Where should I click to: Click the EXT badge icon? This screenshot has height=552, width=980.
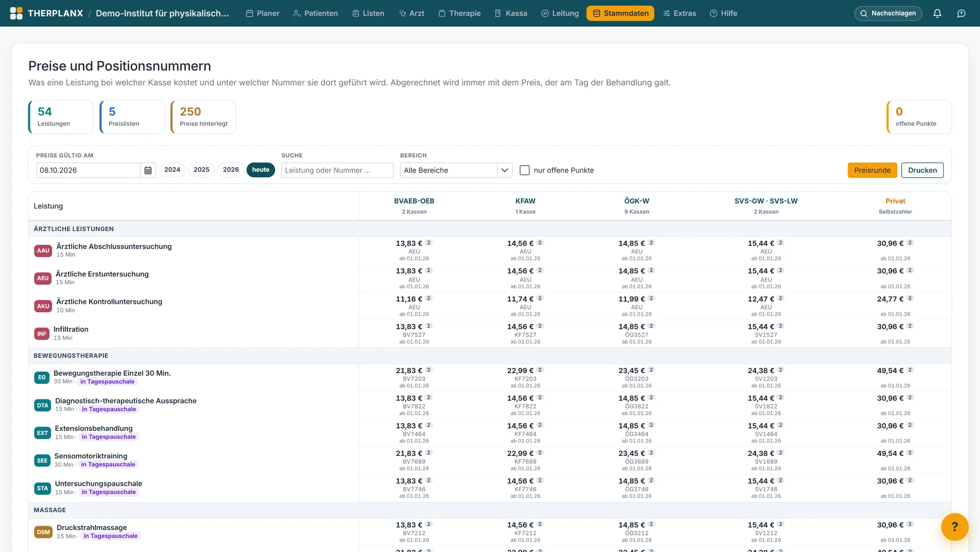click(x=43, y=433)
